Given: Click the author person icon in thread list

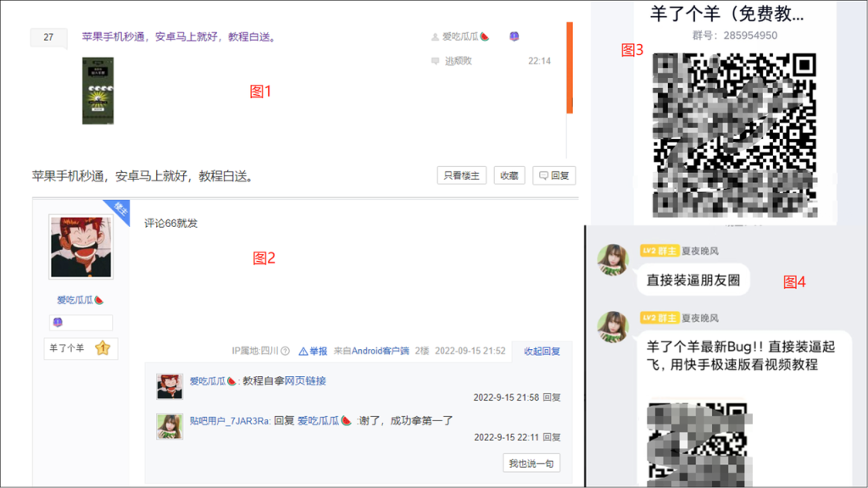Looking at the screenshot, I should 435,37.
